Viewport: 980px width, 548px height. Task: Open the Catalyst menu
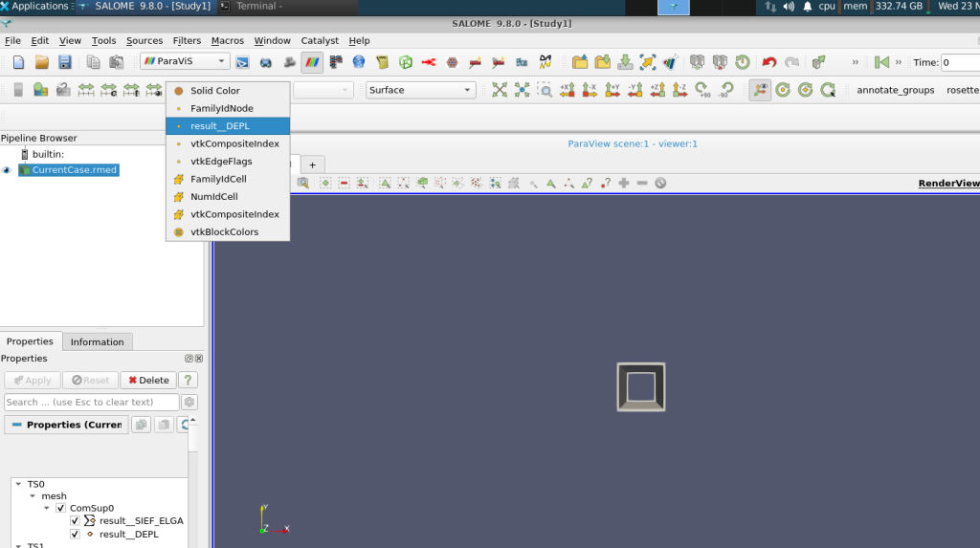320,40
